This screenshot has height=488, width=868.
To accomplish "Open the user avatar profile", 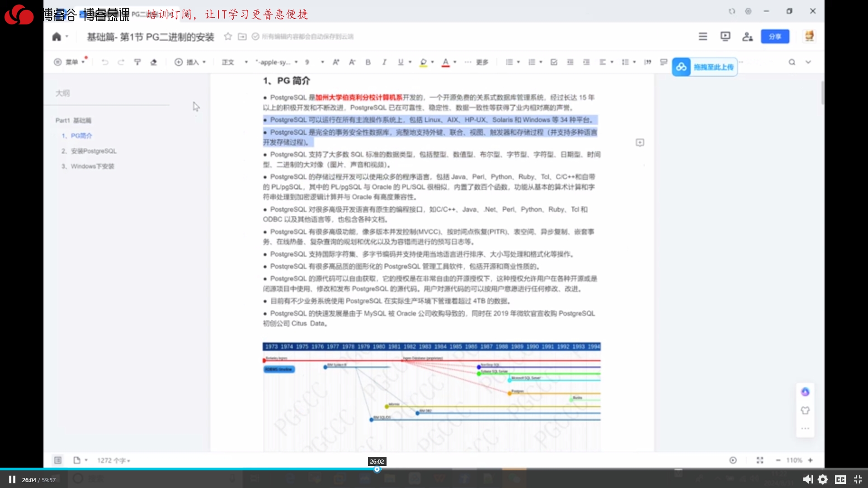I will 809,36.
